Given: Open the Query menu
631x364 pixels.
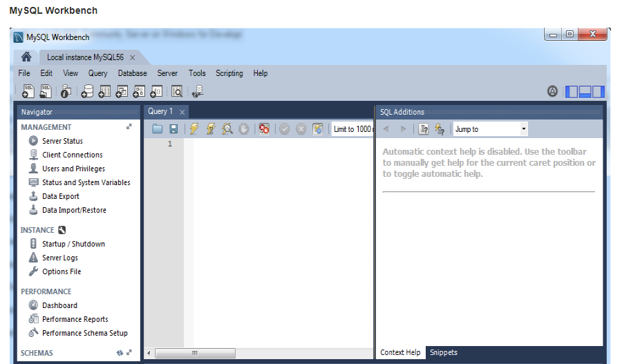Looking at the screenshot, I should 97,73.
